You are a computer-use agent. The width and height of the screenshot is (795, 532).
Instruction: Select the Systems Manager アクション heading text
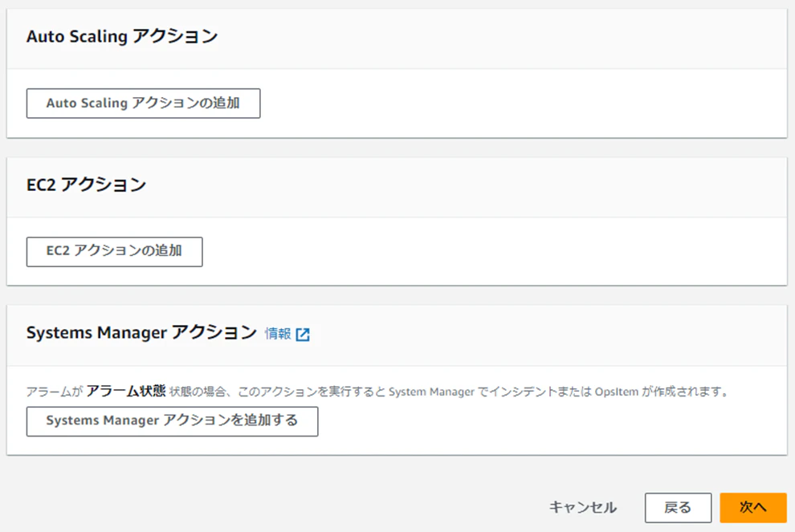[x=141, y=333]
